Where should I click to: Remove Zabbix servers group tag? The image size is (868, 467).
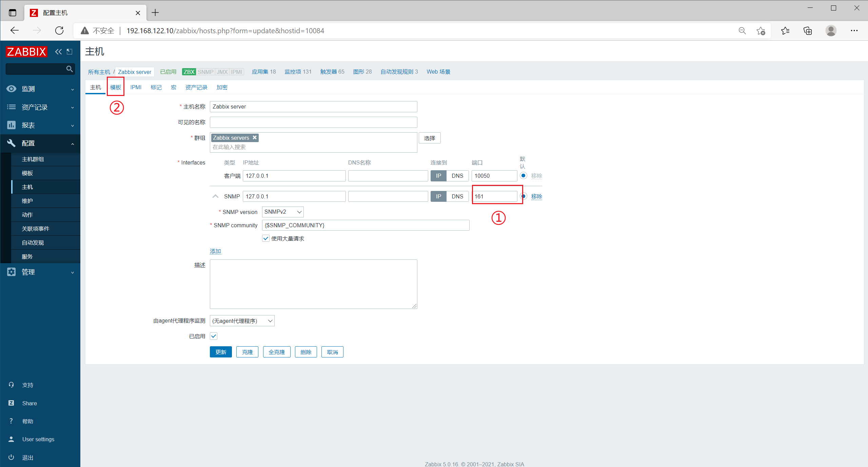(255, 137)
